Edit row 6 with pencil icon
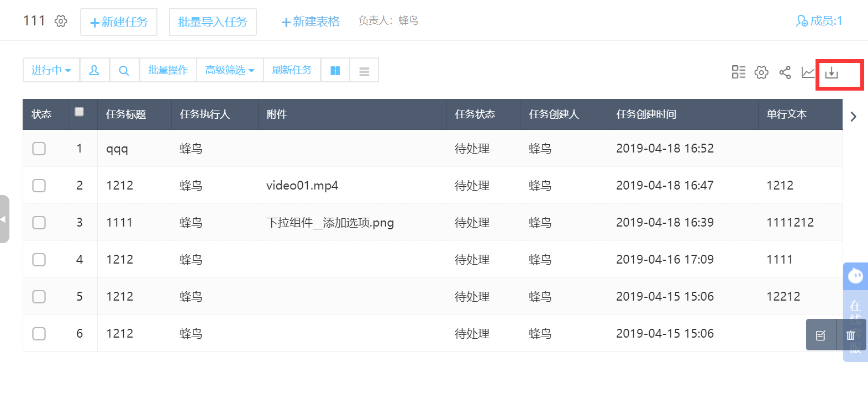 click(x=820, y=335)
